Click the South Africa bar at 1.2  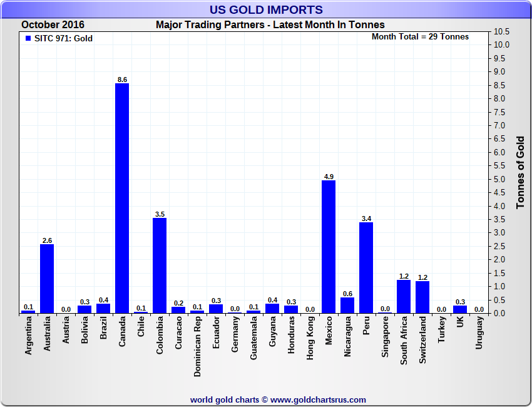(404, 297)
